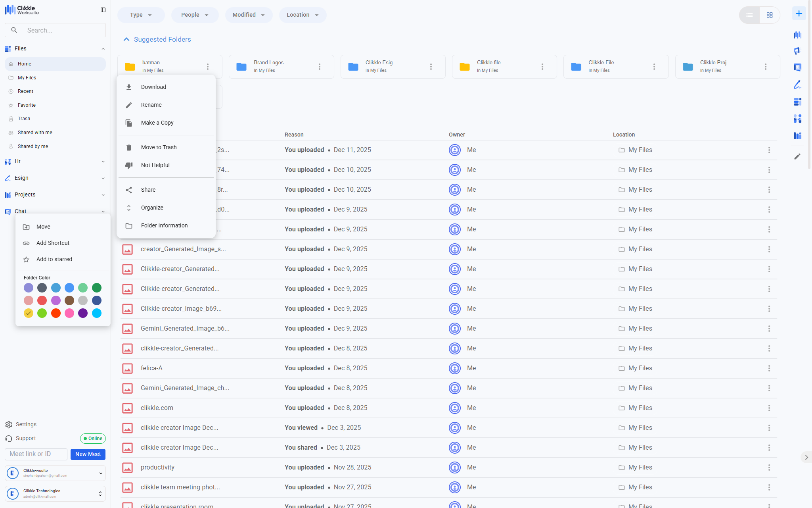Switch to list view layout
Viewport: 812px width, 508px height.
tap(749, 15)
